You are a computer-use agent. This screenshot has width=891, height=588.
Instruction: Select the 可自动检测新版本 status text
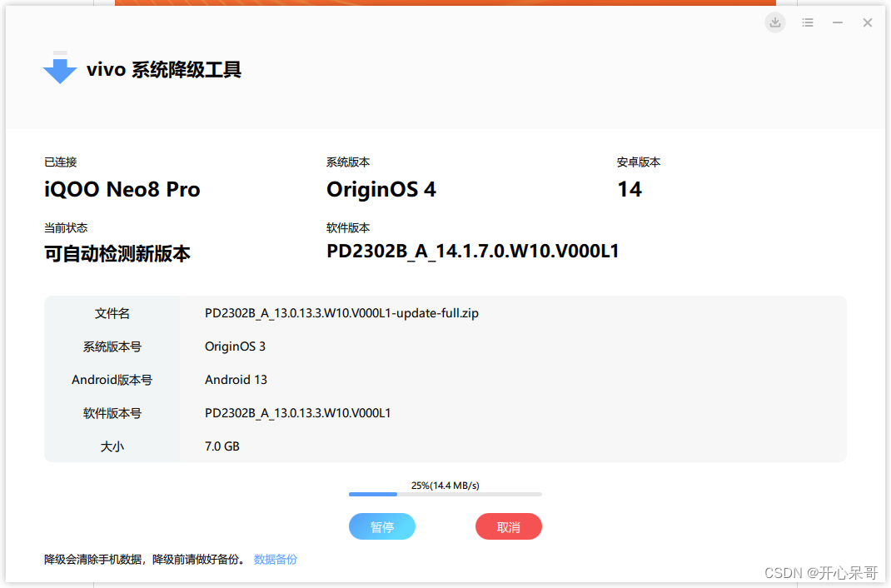pyautogui.click(x=117, y=253)
